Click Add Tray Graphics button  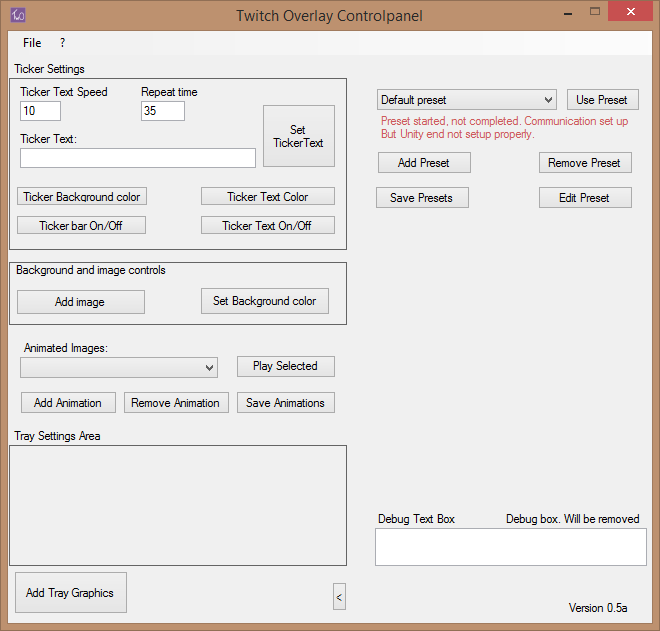coord(70,593)
